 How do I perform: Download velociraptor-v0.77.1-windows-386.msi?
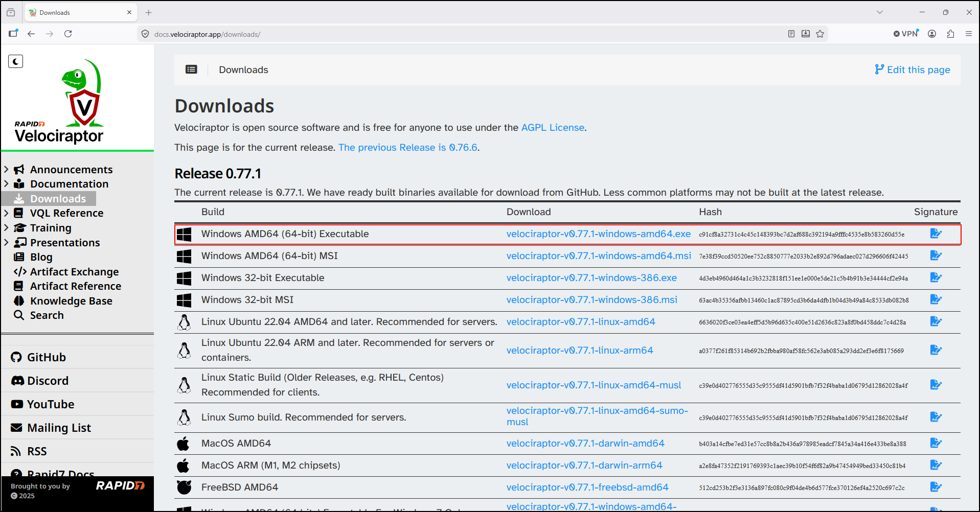click(x=592, y=299)
